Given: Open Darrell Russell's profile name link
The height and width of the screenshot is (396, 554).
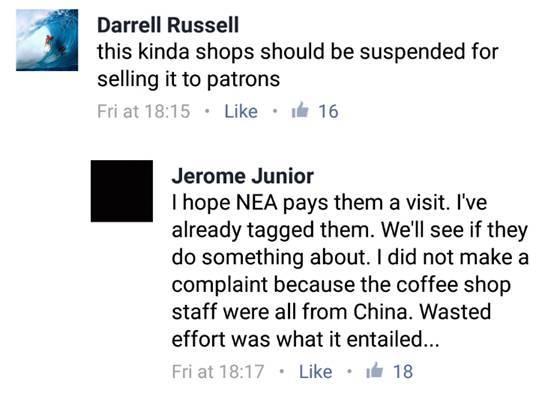Looking at the screenshot, I should click(168, 25).
